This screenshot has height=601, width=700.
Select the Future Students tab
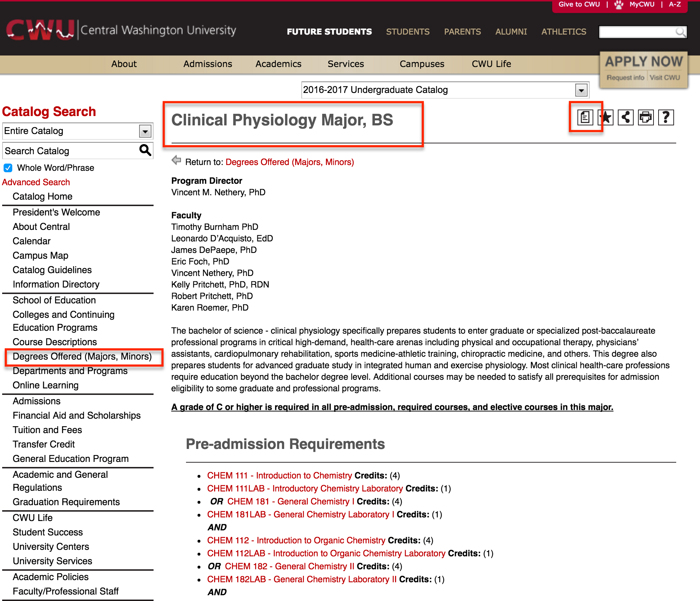click(x=329, y=32)
